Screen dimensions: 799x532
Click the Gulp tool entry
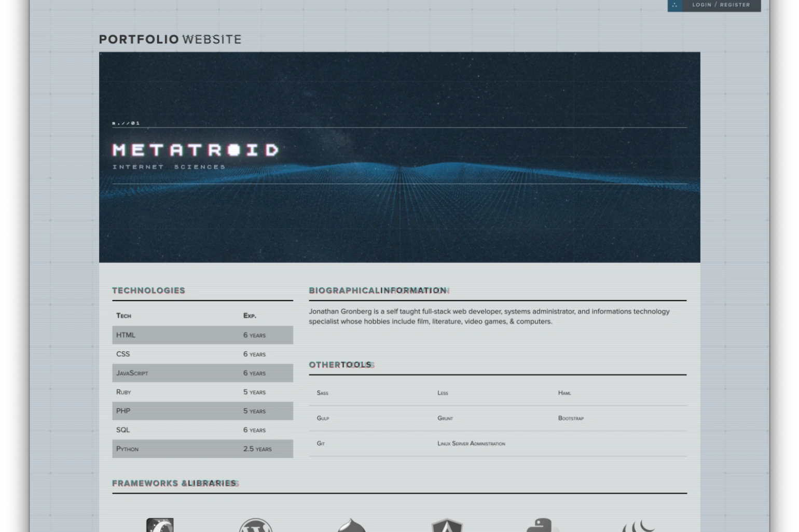[323, 418]
